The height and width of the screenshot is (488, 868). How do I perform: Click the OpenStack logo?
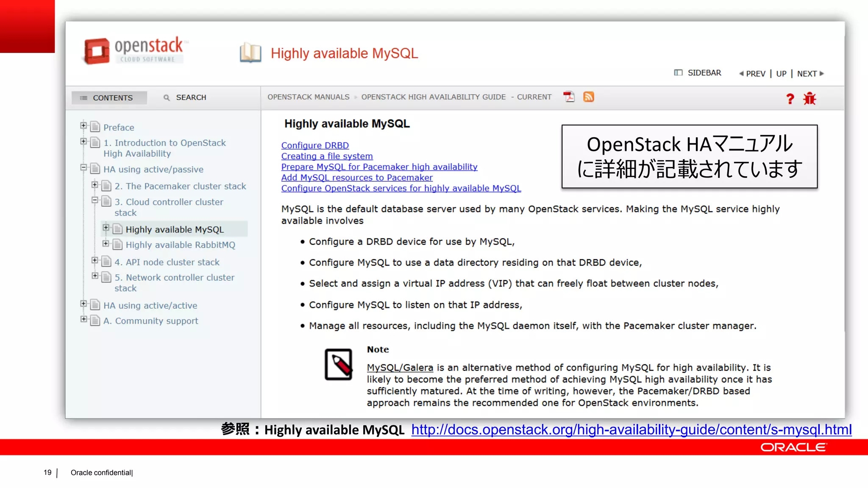click(135, 51)
